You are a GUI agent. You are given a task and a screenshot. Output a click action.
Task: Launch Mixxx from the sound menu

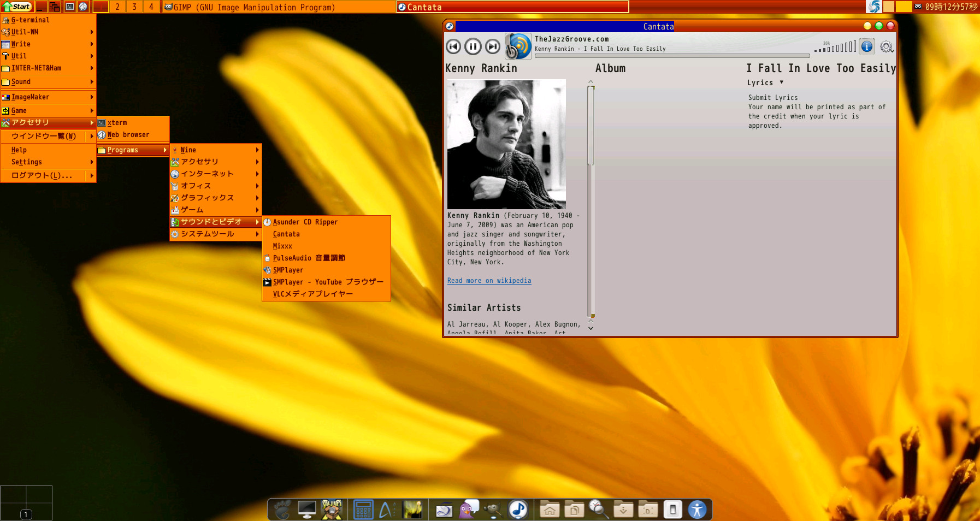(282, 246)
